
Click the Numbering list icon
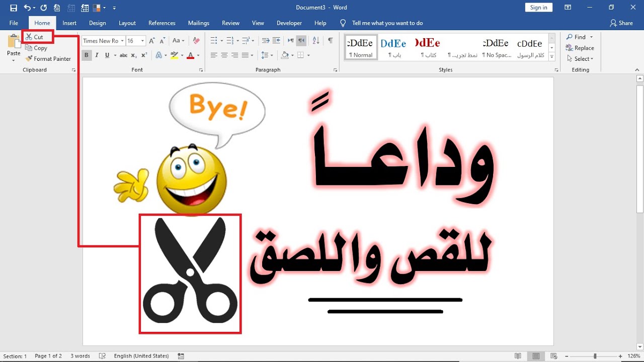(230, 41)
